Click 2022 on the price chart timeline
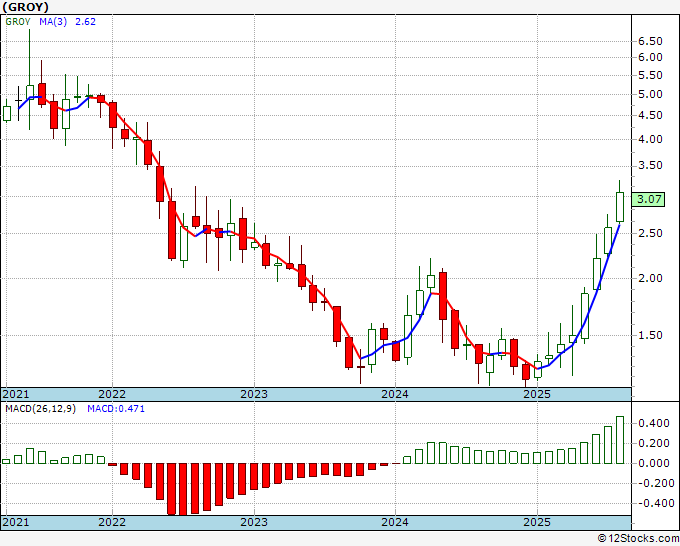 point(112,394)
